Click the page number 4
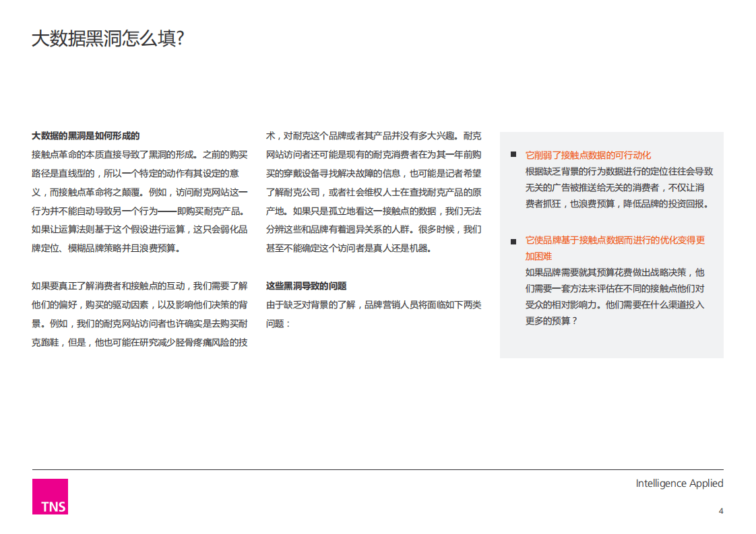756x534 pixels. click(721, 510)
